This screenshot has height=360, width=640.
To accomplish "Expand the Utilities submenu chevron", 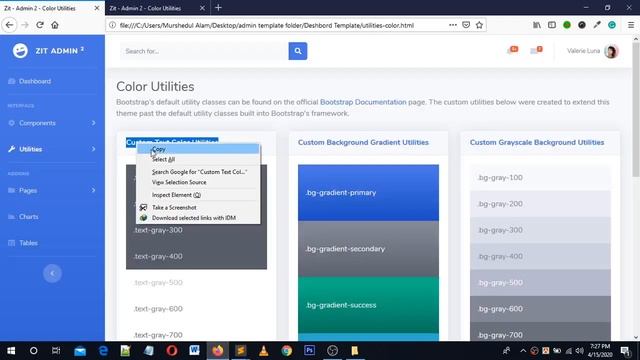I will coord(93,149).
